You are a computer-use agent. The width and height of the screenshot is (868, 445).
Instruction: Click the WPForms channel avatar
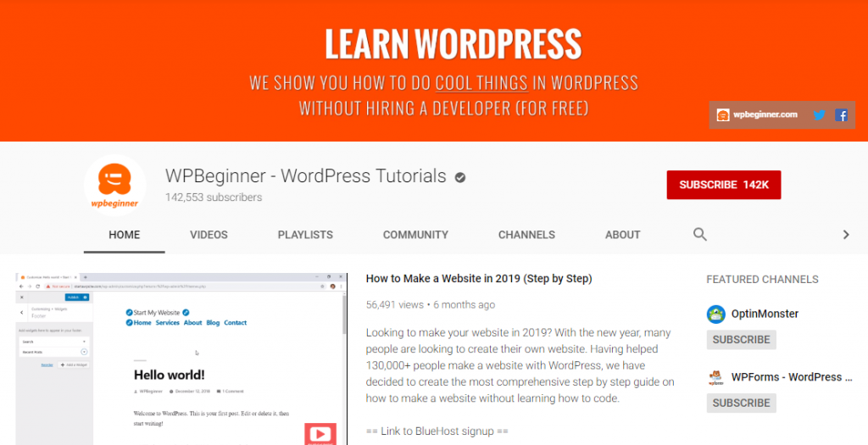[715, 377]
